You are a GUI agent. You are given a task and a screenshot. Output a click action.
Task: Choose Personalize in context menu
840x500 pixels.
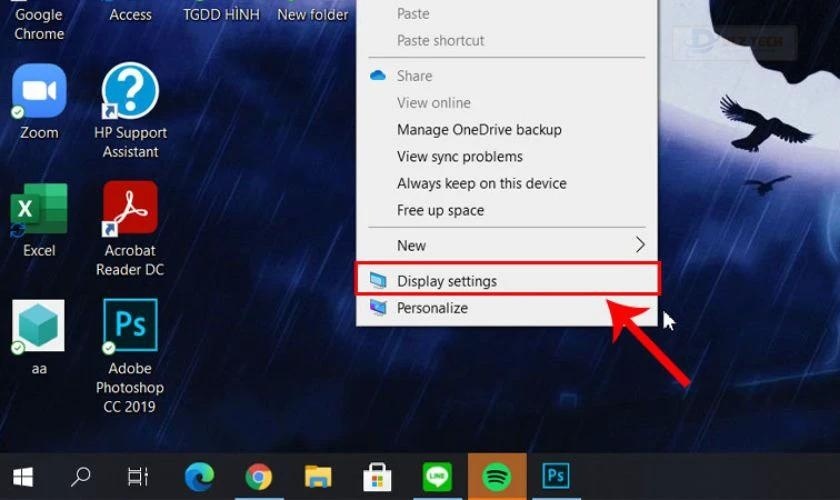coord(507,308)
